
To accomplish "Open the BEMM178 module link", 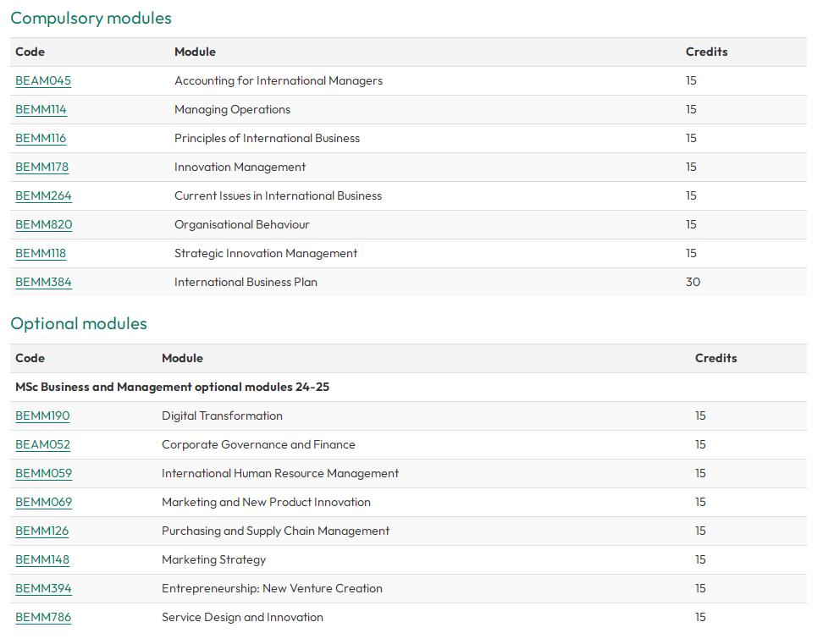I will pos(41,167).
